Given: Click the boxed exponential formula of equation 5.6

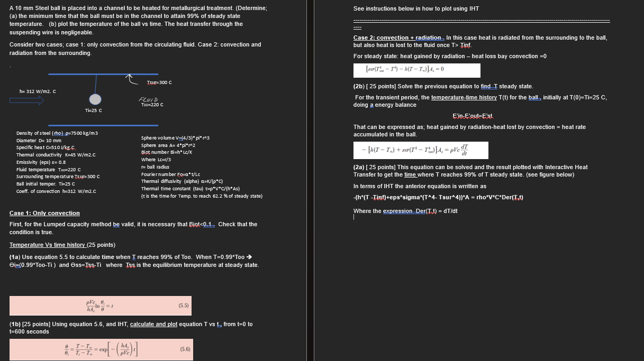Looking at the screenshot, I should tap(100, 349).
